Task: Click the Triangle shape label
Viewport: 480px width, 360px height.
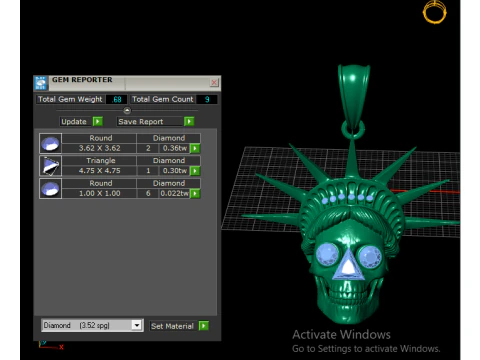Action: (x=101, y=161)
